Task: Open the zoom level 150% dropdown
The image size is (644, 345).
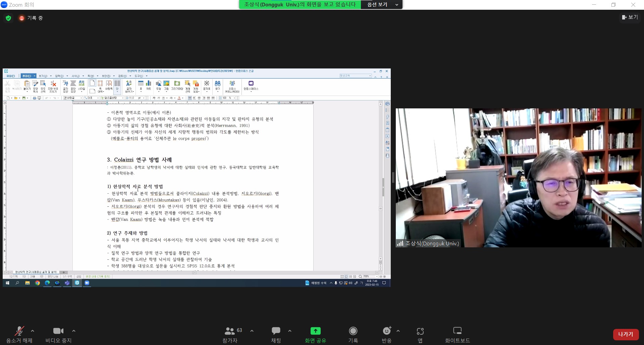Action: click(x=370, y=277)
